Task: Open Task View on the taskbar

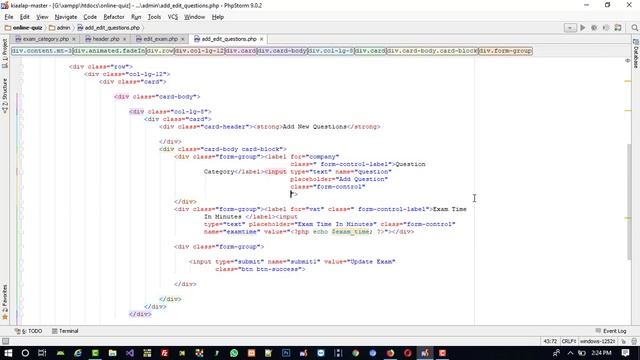Action: click(x=42, y=353)
